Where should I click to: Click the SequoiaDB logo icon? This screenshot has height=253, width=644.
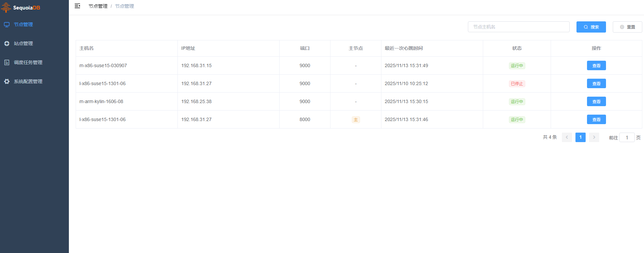(6, 7)
